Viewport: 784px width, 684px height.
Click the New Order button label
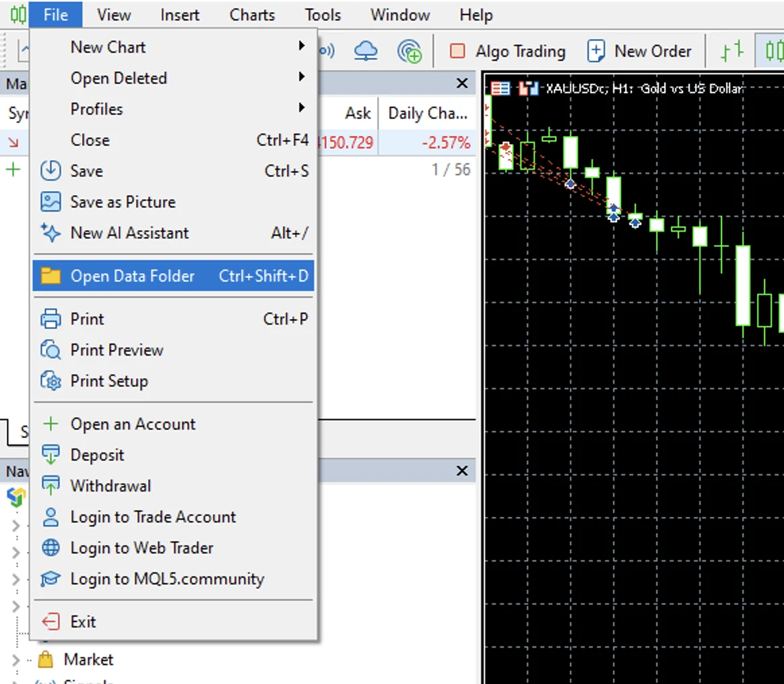pos(653,51)
